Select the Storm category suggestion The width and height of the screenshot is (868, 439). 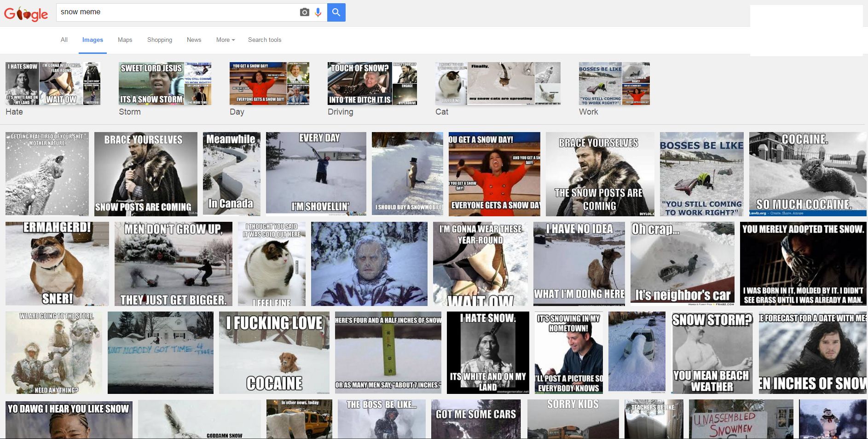click(165, 89)
